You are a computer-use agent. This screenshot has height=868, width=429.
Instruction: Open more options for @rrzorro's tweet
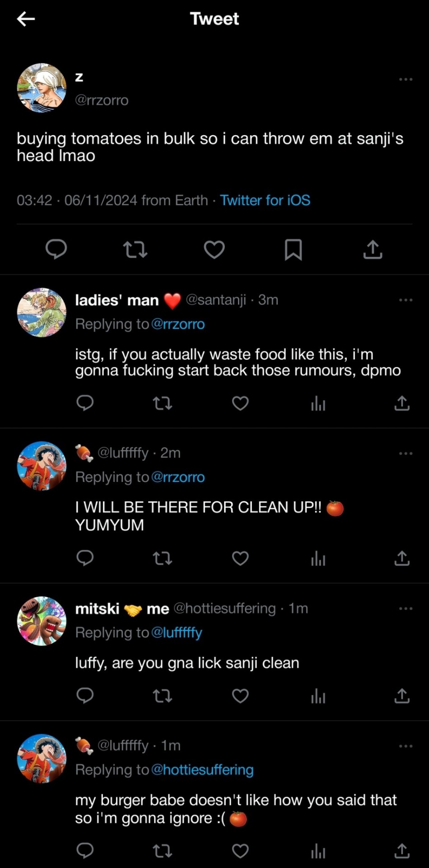click(x=406, y=80)
